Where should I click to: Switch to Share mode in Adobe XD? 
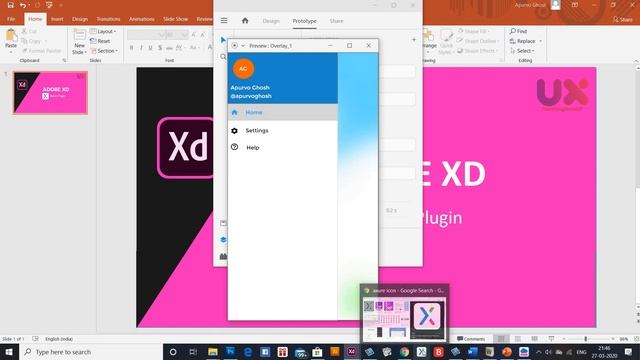tap(336, 21)
